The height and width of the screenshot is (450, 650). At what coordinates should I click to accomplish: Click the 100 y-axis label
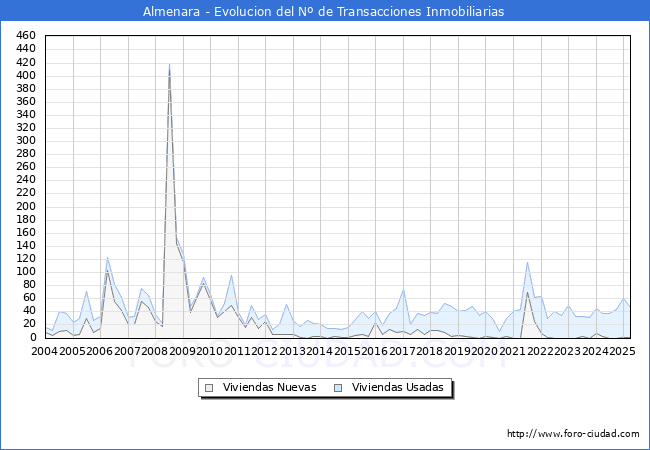pyautogui.click(x=26, y=272)
